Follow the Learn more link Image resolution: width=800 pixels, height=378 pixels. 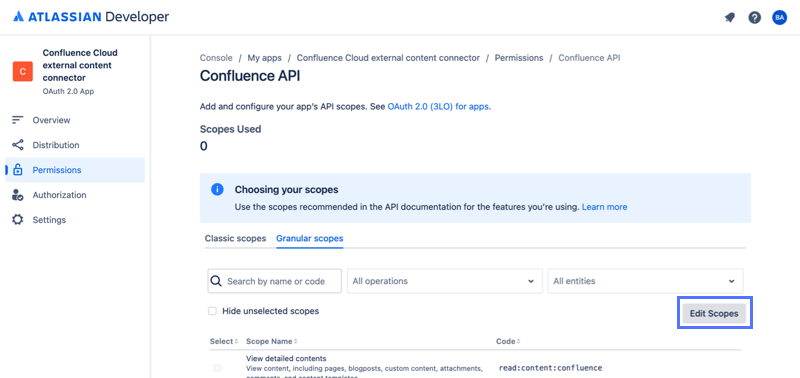[x=605, y=207]
